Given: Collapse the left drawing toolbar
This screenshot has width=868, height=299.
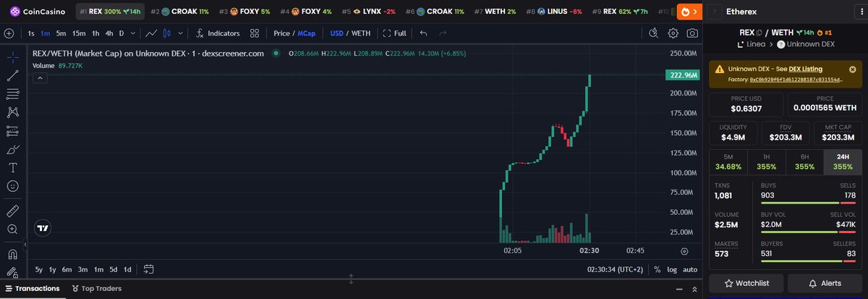Looking at the screenshot, I should coord(26,246).
